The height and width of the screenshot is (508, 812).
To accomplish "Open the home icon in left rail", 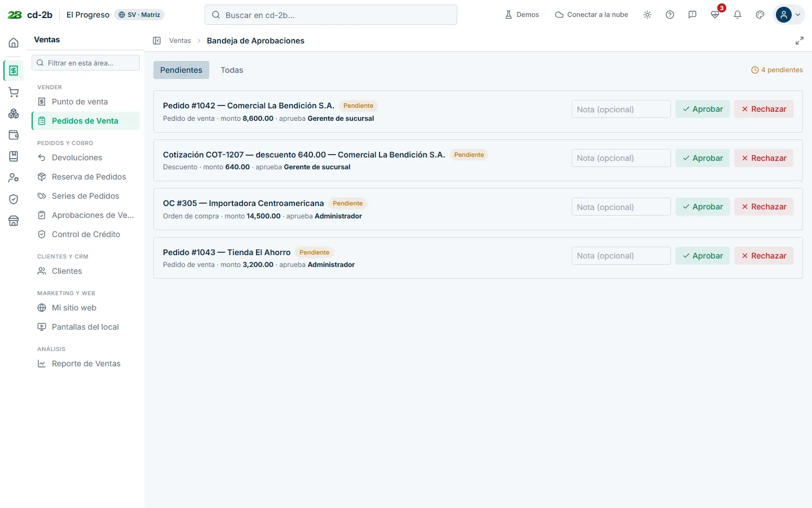I will (x=14, y=43).
